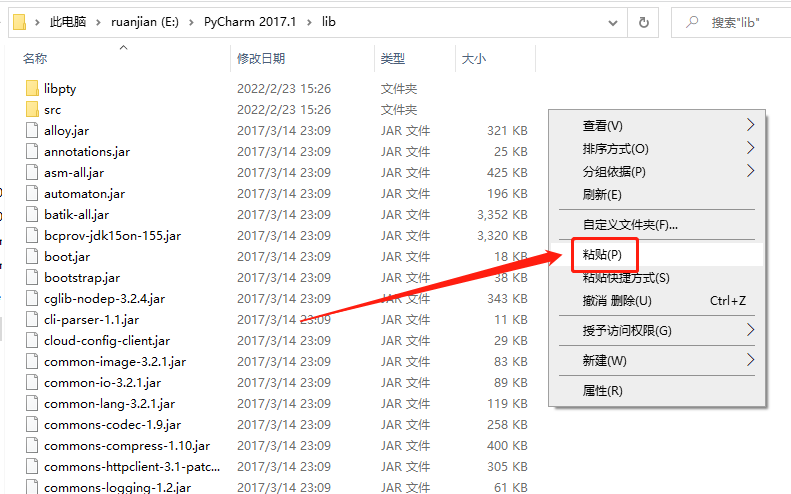Click the automaton.jar file icon
791x494 pixels.
coord(32,193)
